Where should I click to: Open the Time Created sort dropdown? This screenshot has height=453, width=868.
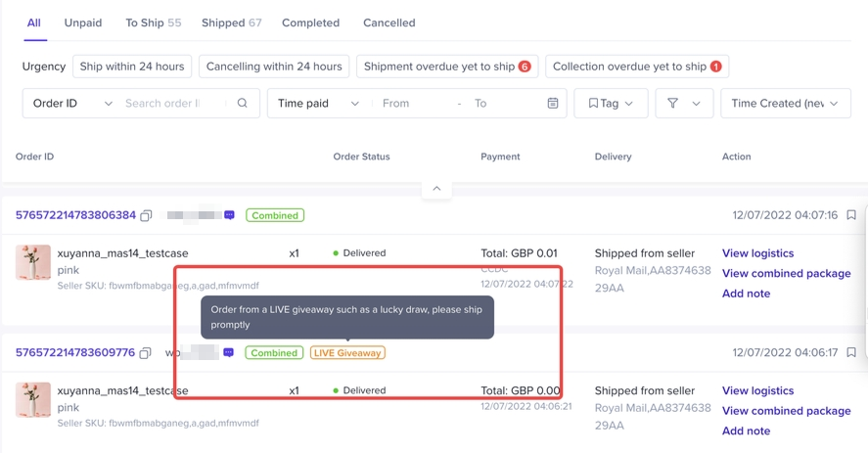click(x=785, y=104)
